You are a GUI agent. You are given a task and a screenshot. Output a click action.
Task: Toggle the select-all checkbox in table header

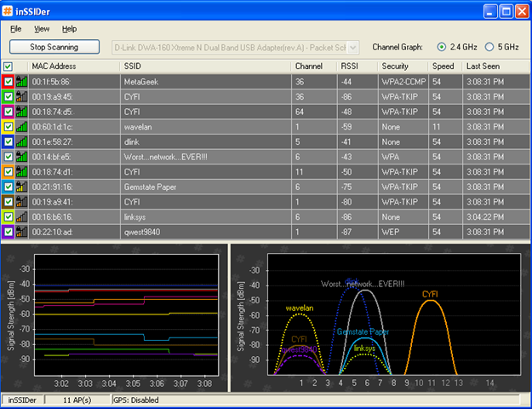tap(9, 66)
